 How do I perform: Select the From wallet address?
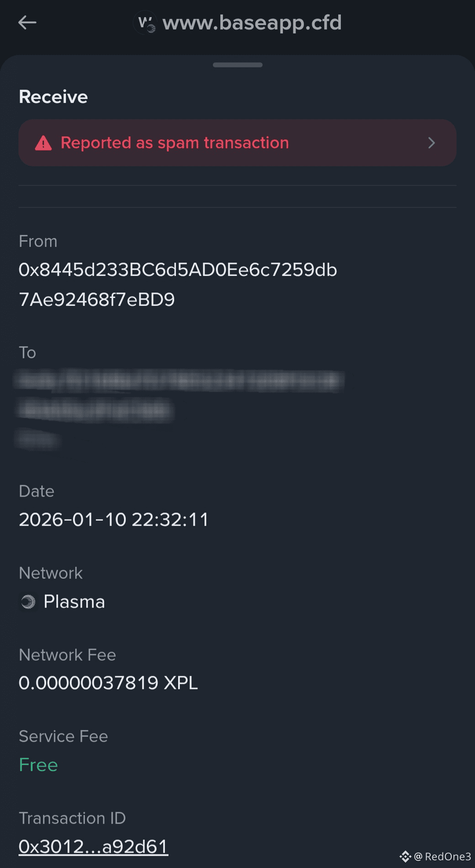178,284
